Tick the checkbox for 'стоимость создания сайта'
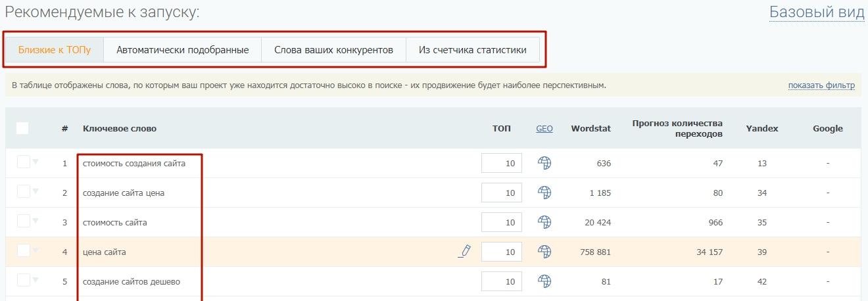 [23, 162]
